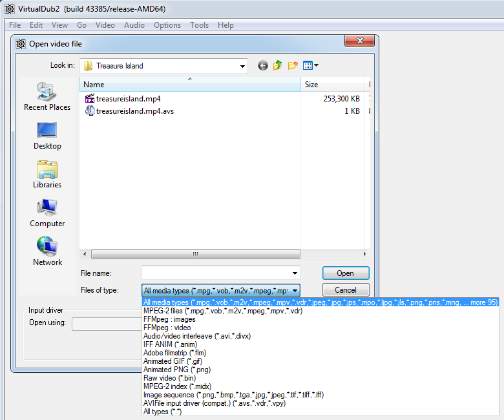Select MPEG-2 files filter option
Screen dimensions: 504x420
[x=320, y=311]
